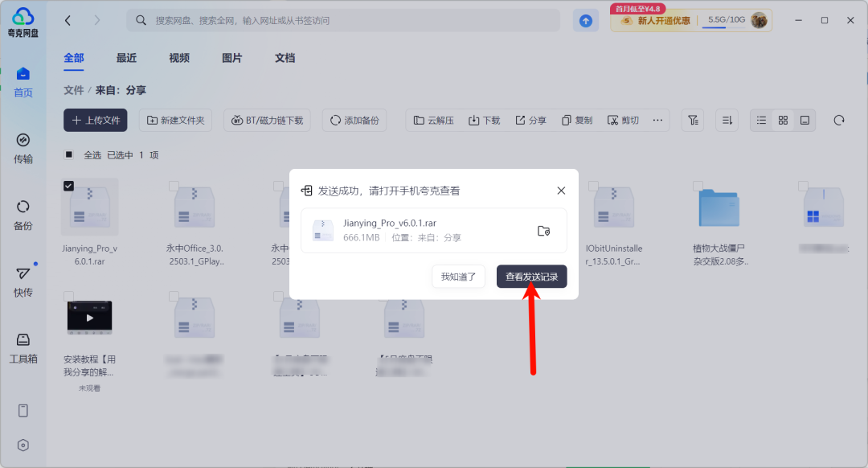This screenshot has width=868, height=468.
Task: Dismiss dialog with 我知道了 button
Action: tap(458, 276)
